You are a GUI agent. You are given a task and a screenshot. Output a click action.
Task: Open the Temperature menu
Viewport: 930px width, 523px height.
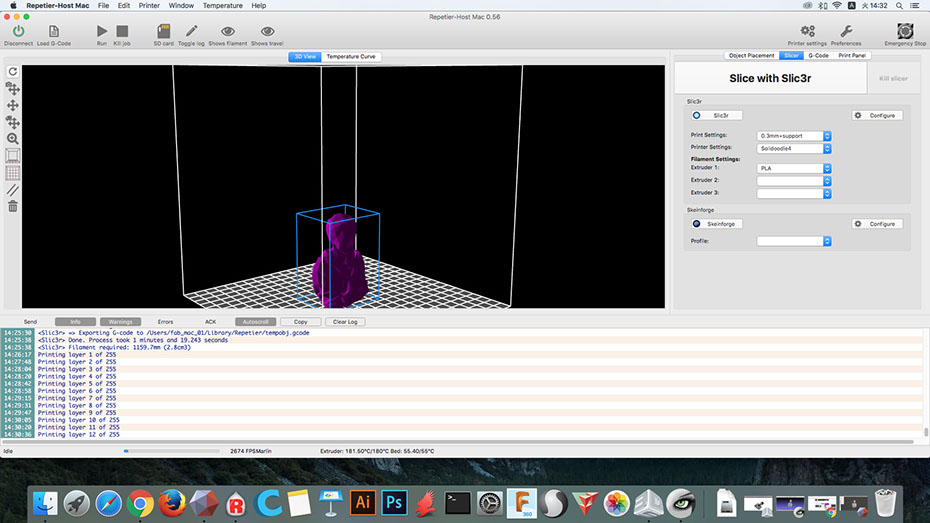[x=222, y=5]
